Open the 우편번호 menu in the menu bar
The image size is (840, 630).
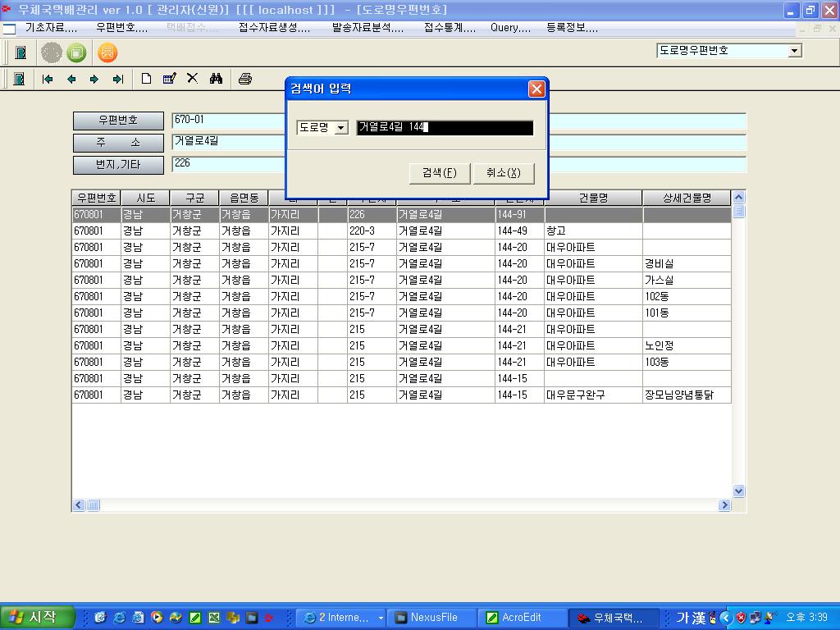[x=122, y=28]
